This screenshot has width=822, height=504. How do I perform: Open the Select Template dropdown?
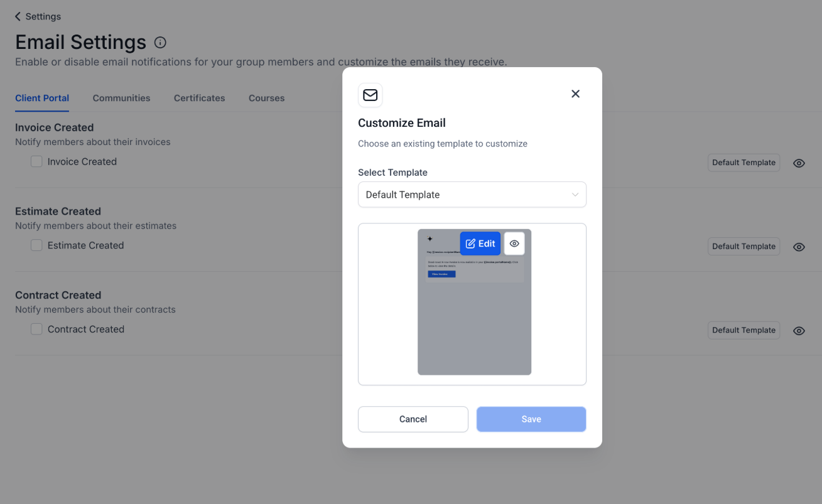click(472, 195)
